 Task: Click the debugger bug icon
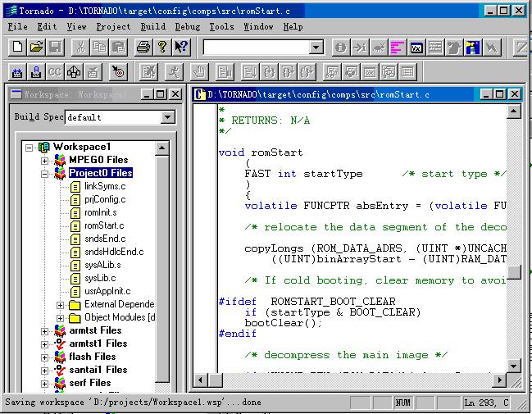pos(379,48)
